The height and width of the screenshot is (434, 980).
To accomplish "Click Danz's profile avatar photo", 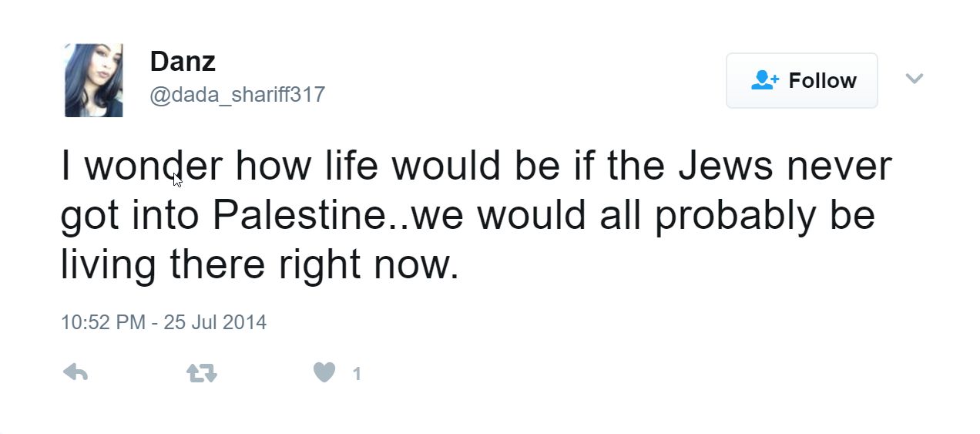I will [x=93, y=80].
